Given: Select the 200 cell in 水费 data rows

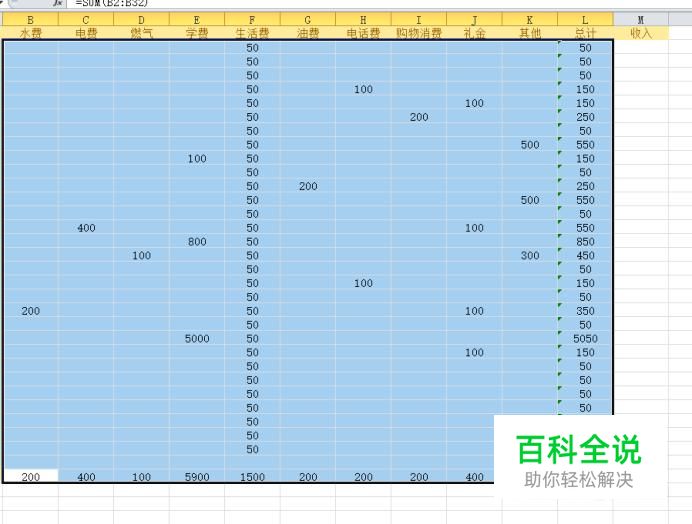Looking at the screenshot, I should pos(30,311).
